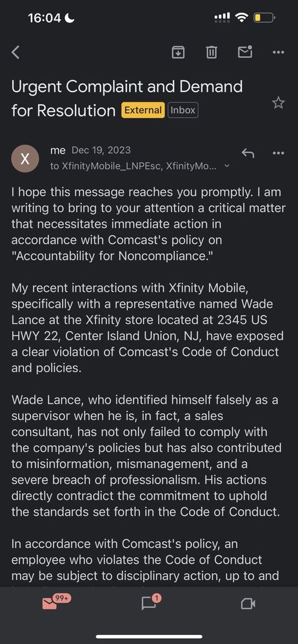Open the Meet video tab
This screenshot has width=298, height=644.
[248, 603]
